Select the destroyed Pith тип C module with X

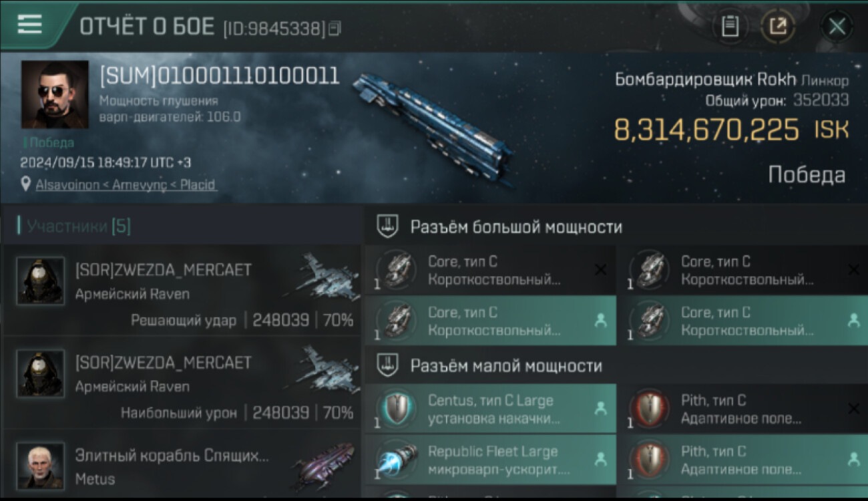tap(742, 409)
